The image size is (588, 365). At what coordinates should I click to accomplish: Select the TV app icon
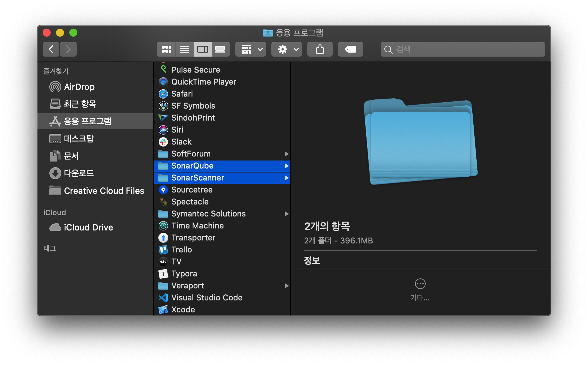[x=163, y=261]
